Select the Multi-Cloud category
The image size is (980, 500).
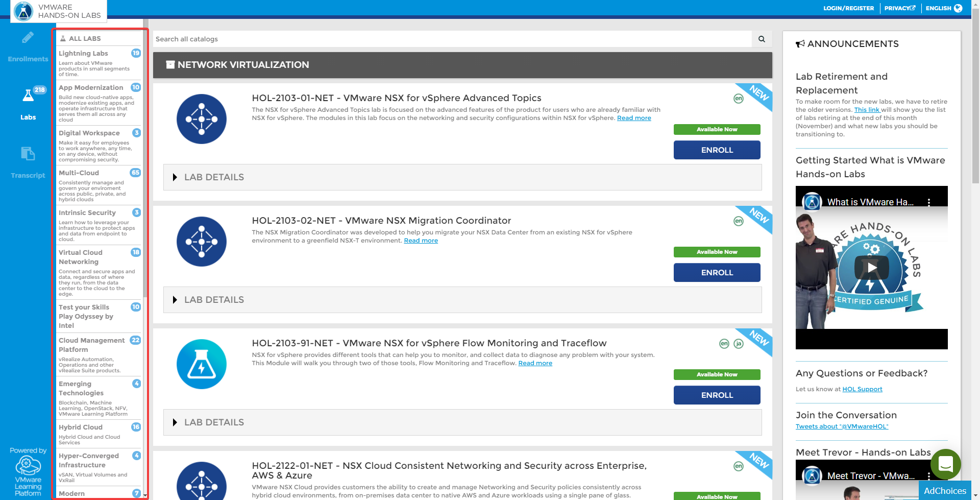[79, 173]
